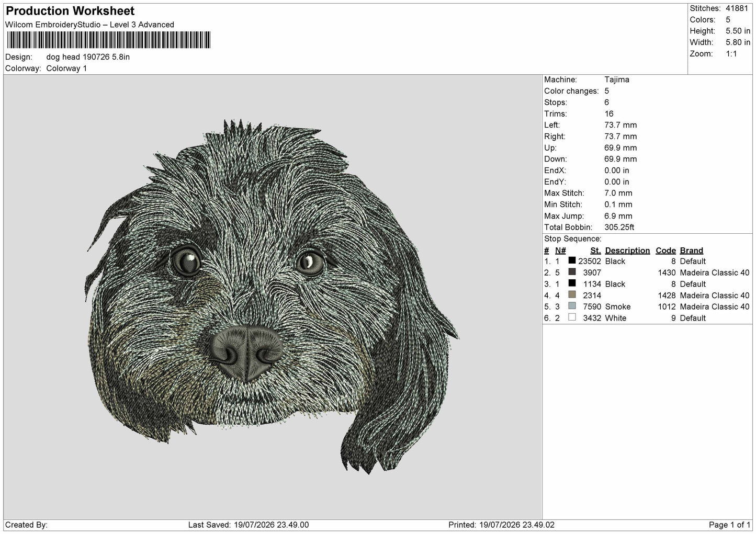Click the design name dog head 190726 5.8in
The width and height of the screenshot is (756, 534).
[x=88, y=57]
